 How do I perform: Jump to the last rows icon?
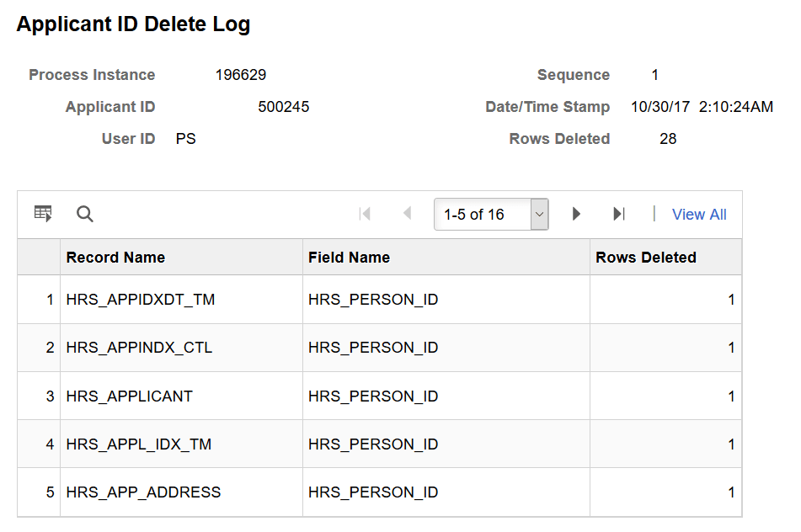pos(618,214)
